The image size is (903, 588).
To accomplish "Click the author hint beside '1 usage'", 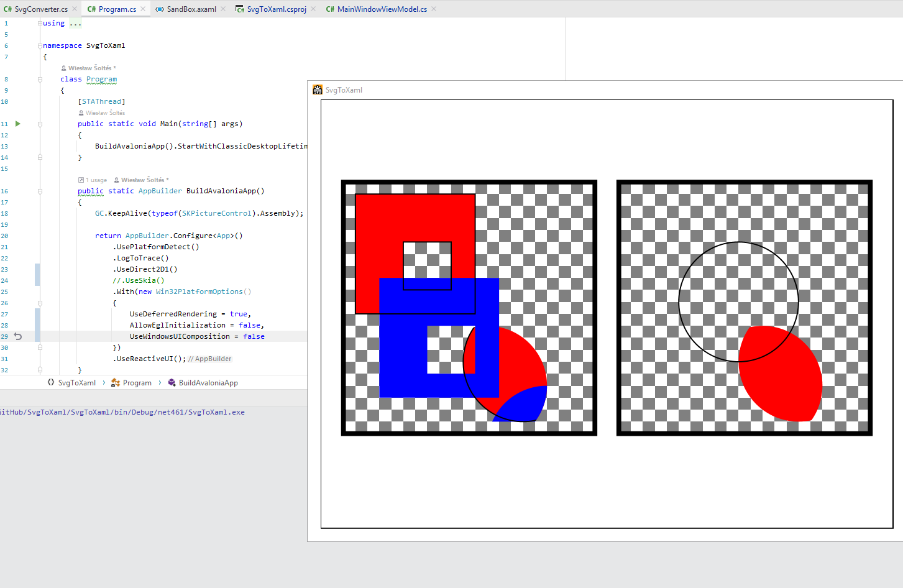I will [x=141, y=180].
